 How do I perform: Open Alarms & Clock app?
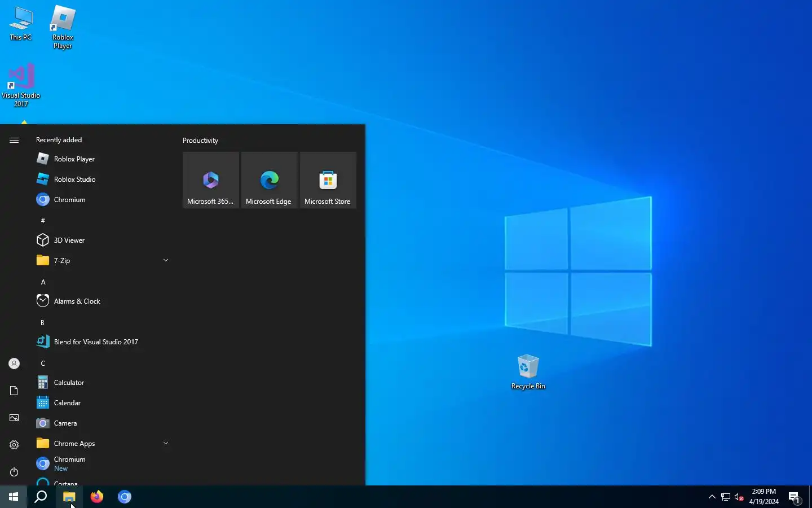click(x=101, y=301)
